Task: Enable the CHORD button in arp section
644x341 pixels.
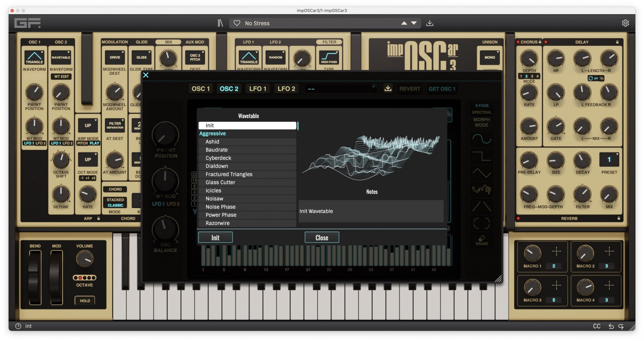Action: pos(115,189)
